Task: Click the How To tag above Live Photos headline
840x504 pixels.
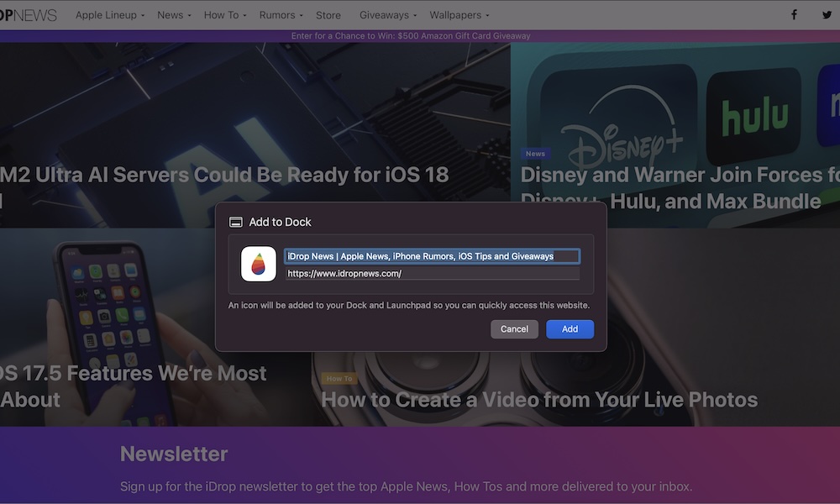Action: [339, 379]
